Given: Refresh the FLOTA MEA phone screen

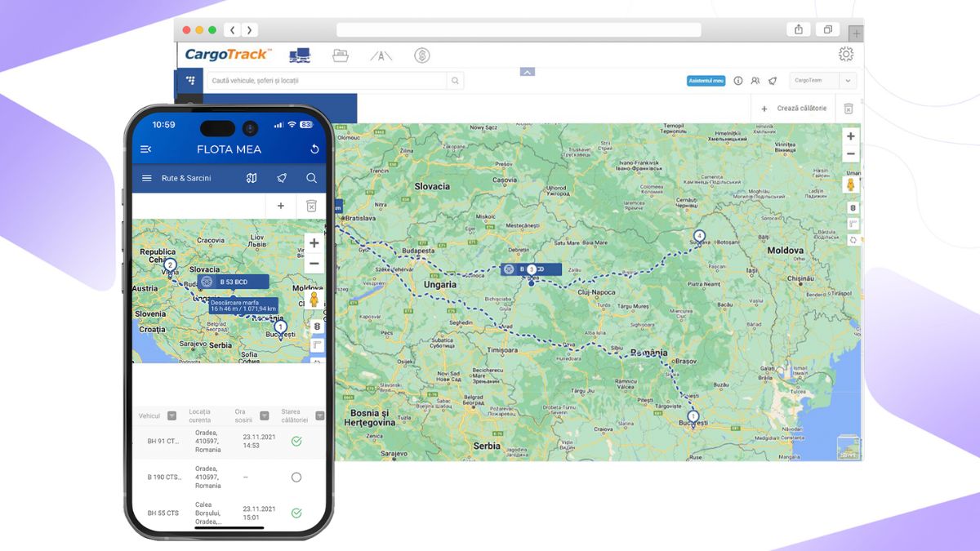Looking at the screenshot, I should 314,149.
